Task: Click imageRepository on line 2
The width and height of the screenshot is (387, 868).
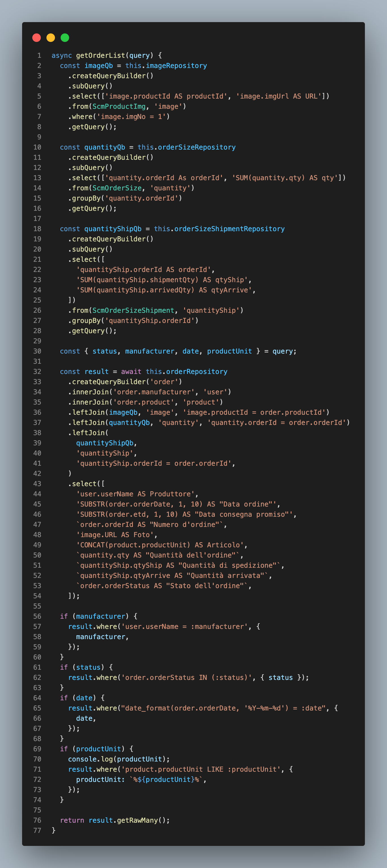Action: tap(176, 66)
